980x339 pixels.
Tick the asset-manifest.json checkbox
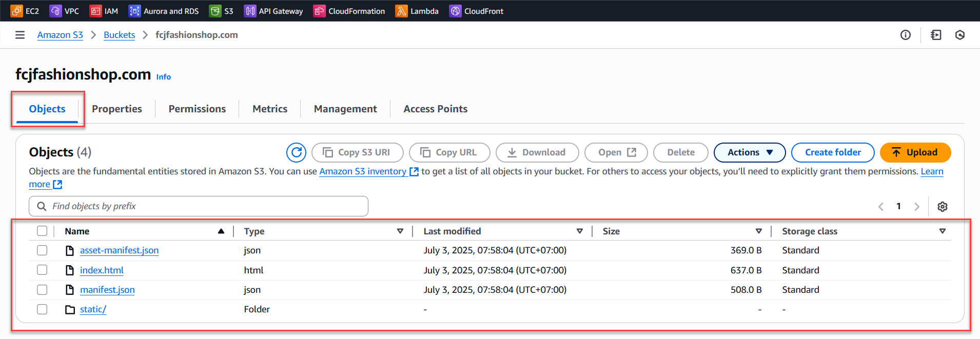click(x=42, y=250)
